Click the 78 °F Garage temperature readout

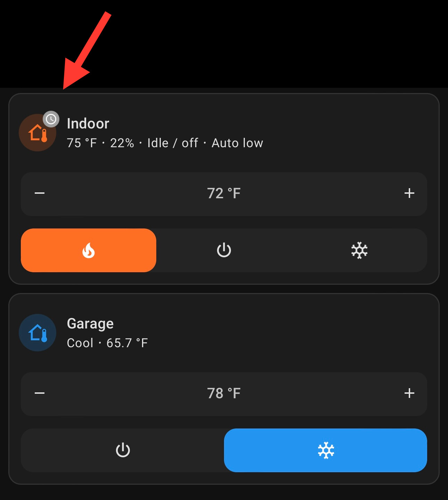point(224,394)
